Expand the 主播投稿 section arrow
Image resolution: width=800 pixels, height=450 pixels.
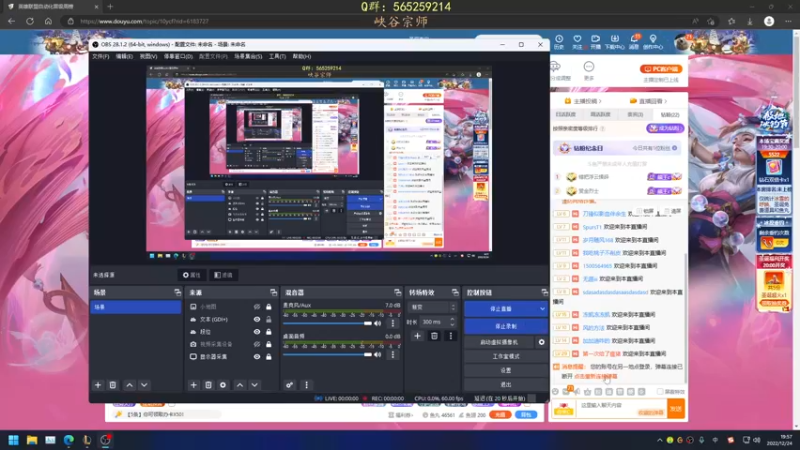pyautogui.click(x=600, y=101)
